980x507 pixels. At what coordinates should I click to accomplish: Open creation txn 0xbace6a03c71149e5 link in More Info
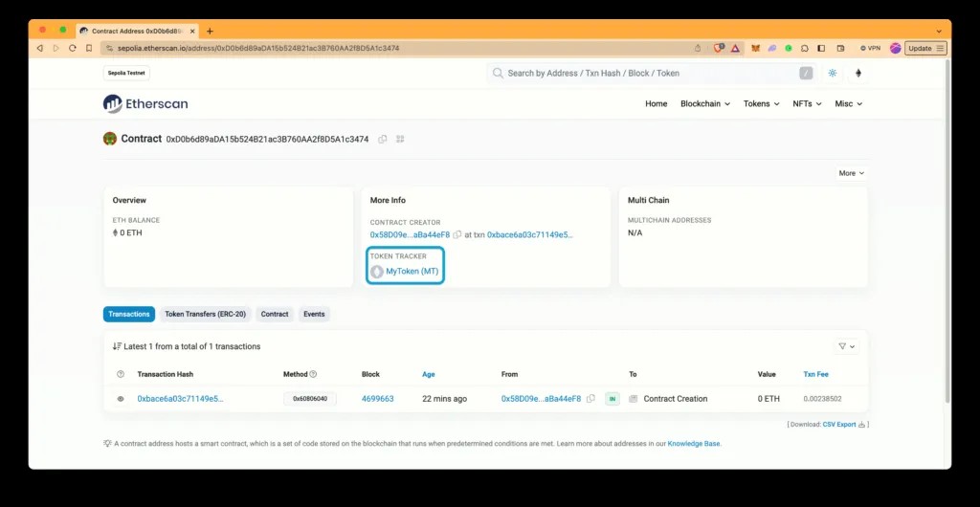click(530, 234)
